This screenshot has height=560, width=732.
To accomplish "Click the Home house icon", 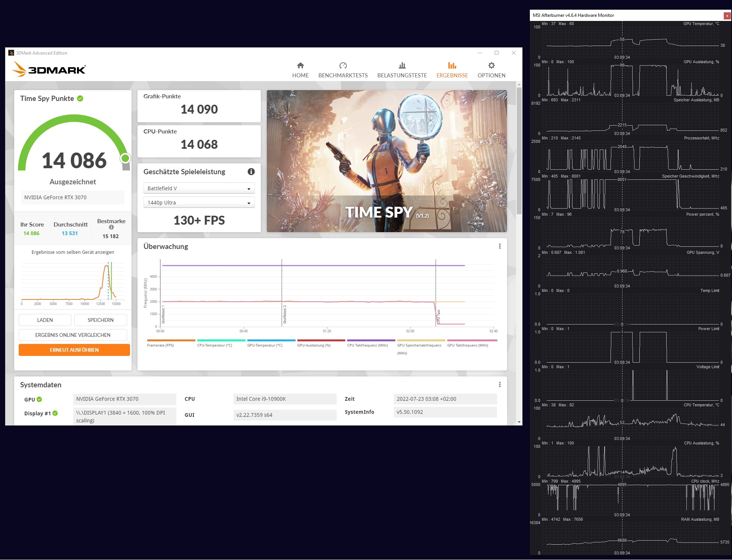I will tap(300, 66).
